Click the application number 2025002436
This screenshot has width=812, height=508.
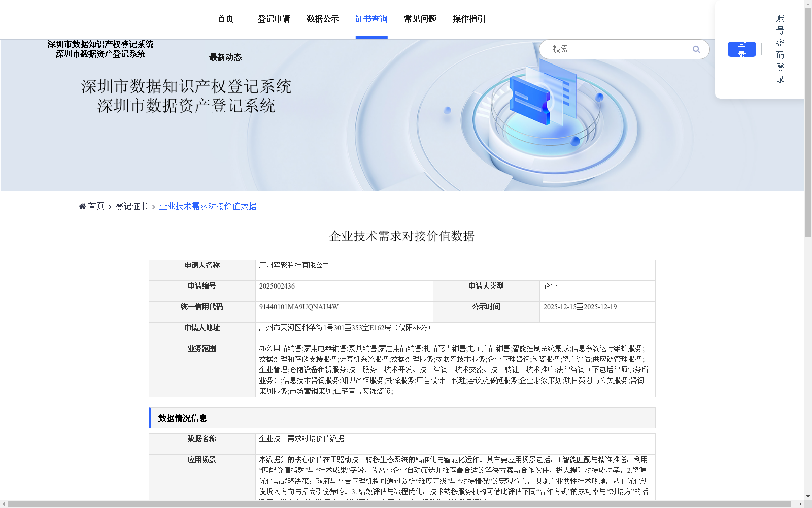277,286
